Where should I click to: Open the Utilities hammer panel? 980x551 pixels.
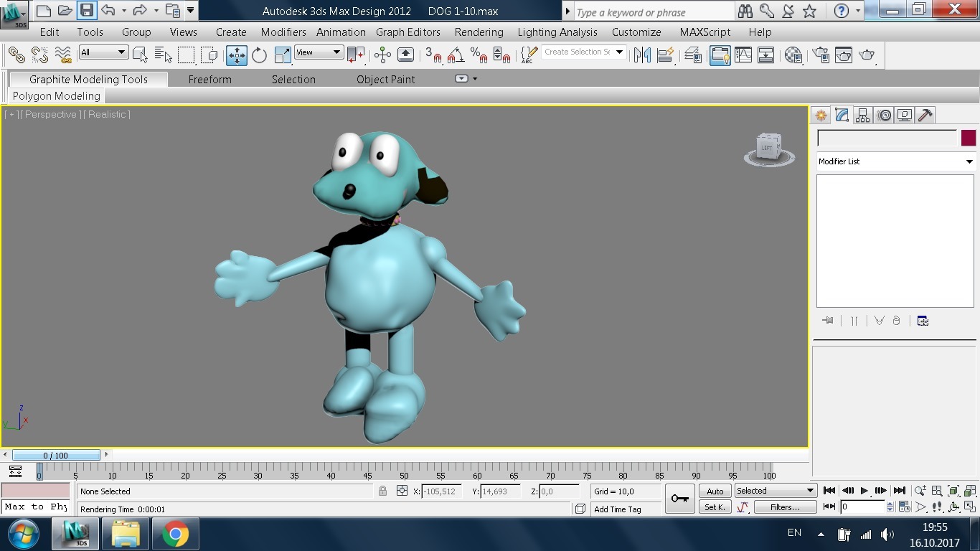[925, 116]
